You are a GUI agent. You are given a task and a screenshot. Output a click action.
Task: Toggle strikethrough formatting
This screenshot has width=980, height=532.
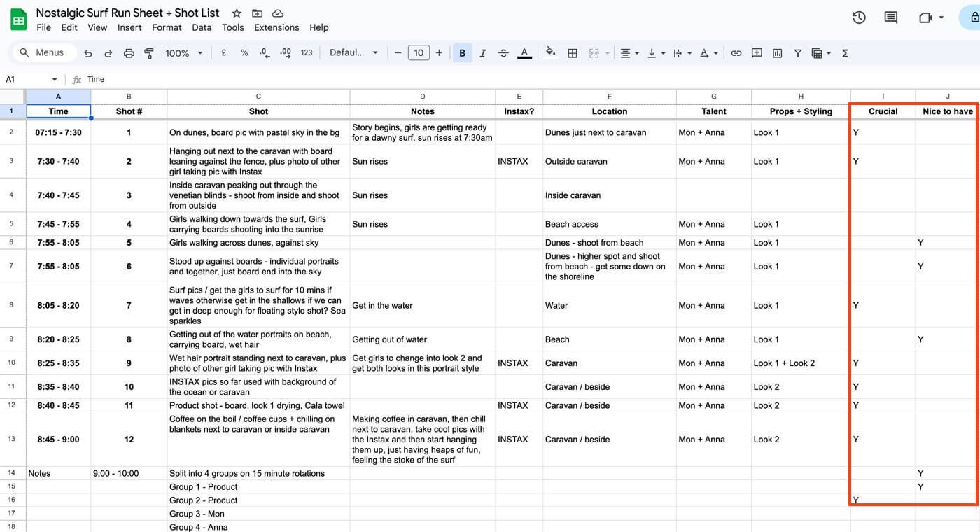coord(503,52)
